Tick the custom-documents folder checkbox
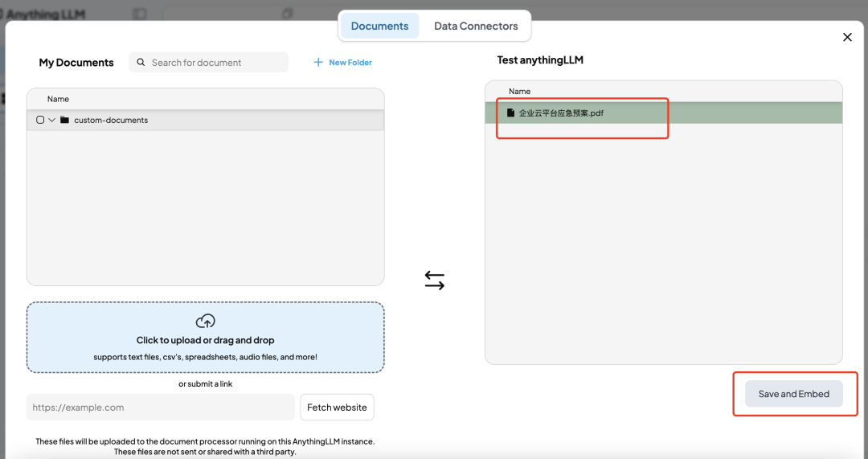 (x=40, y=120)
